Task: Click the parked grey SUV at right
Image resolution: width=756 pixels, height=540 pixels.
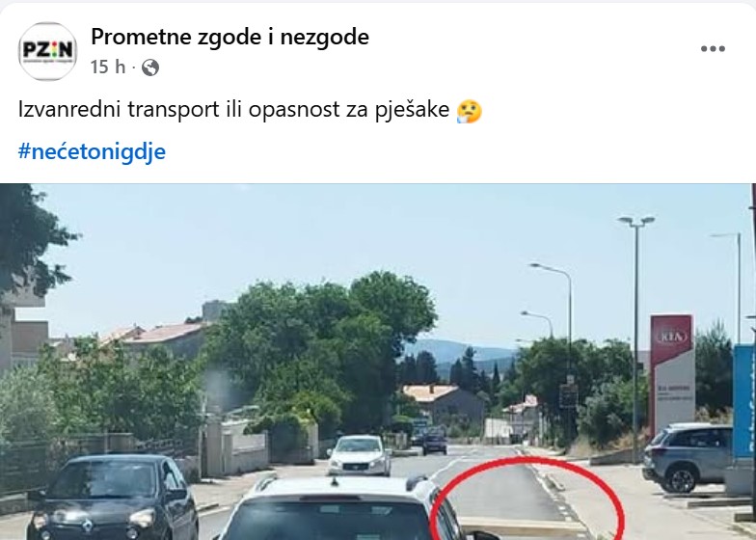Action: 688,457
